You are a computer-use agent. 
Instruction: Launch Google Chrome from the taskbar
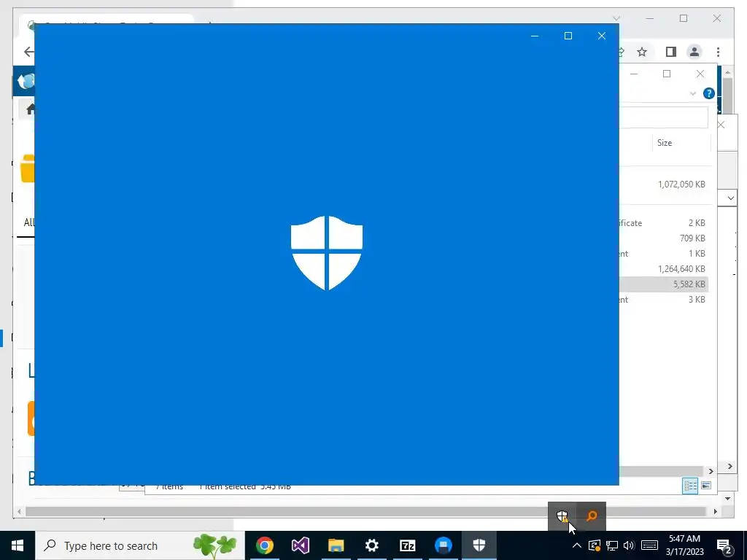click(264, 545)
